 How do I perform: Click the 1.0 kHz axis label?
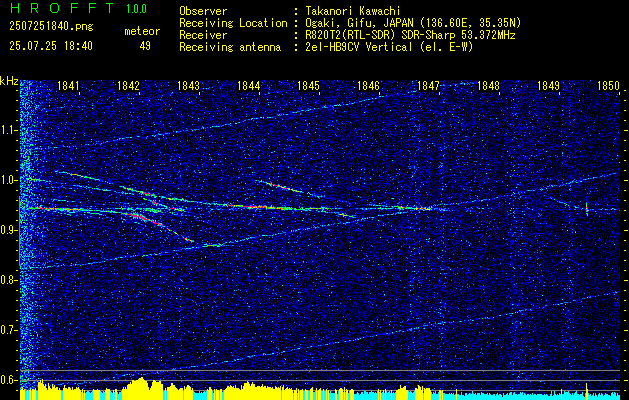tap(9, 180)
